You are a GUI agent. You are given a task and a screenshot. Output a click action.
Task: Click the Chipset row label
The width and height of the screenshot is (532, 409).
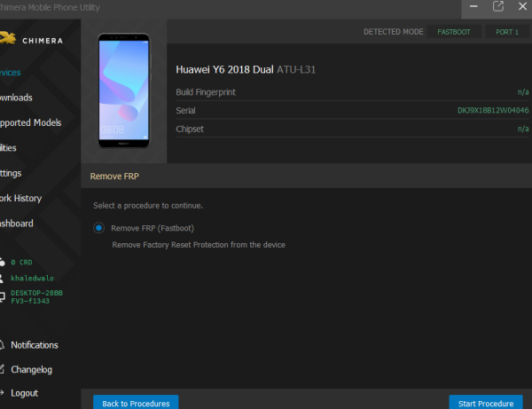click(190, 130)
